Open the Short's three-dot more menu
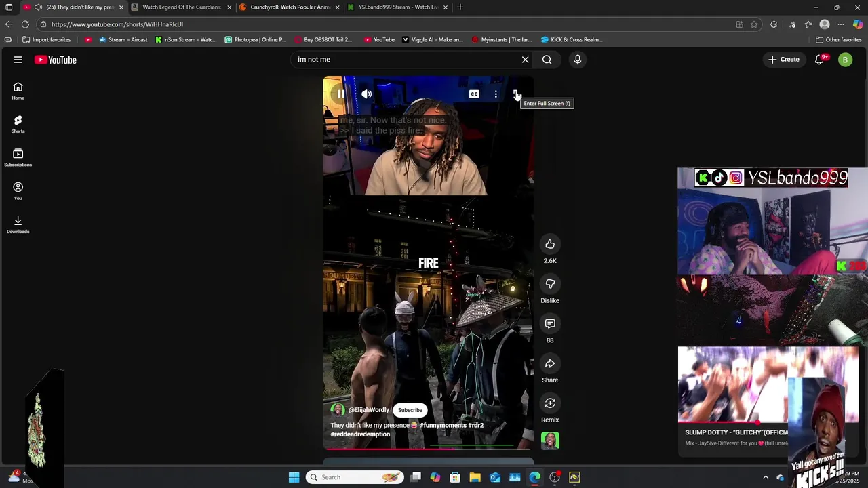 click(496, 94)
